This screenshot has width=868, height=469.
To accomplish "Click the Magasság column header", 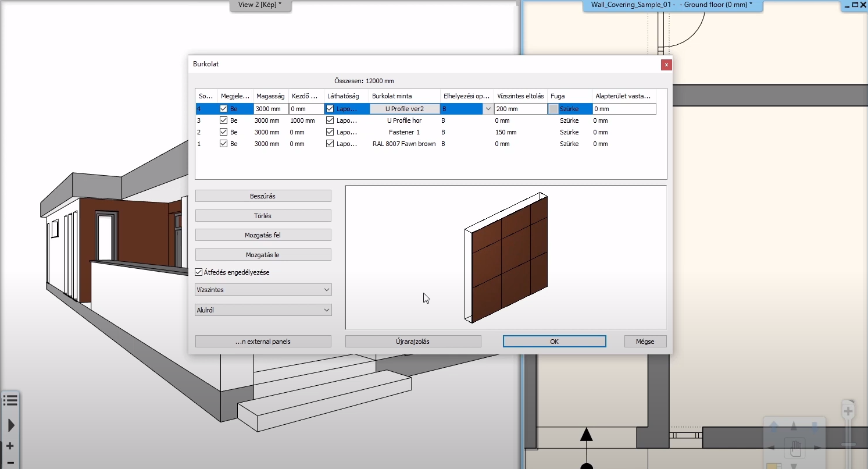I will click(271, 96).
